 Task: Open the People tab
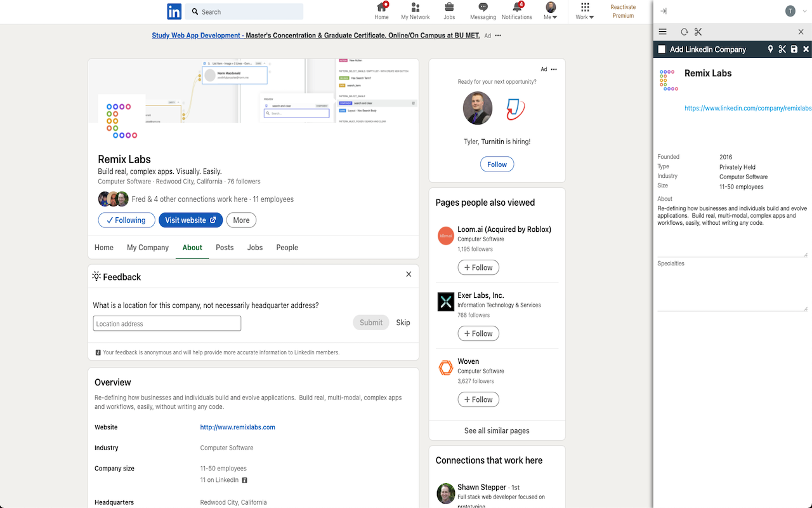287,248
